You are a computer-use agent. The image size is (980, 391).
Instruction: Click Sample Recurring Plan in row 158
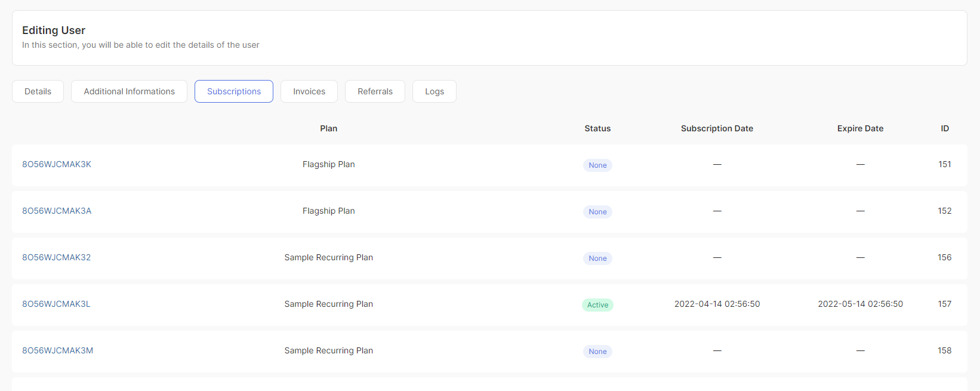pos(329,350)
